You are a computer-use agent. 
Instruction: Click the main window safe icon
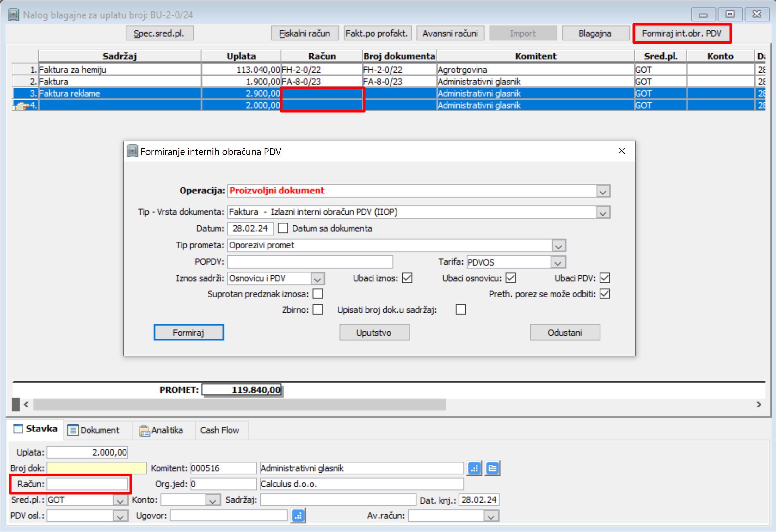pyautogui.click(x=13, y=15)
